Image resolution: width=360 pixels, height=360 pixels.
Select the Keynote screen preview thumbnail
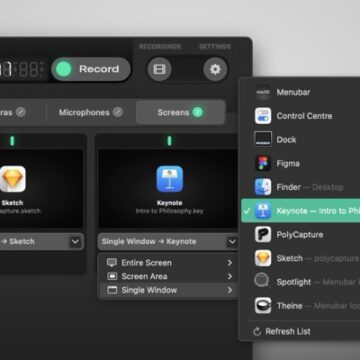click(x=168, y=189)
